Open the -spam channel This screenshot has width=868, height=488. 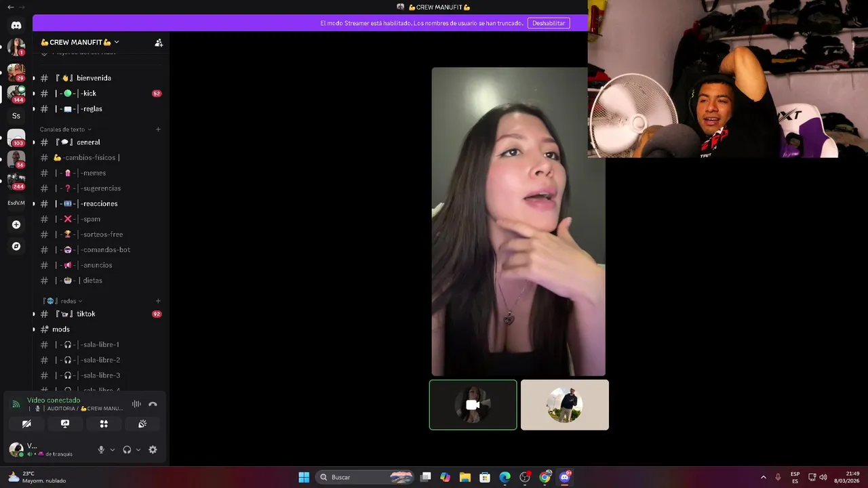coord(100,219)
